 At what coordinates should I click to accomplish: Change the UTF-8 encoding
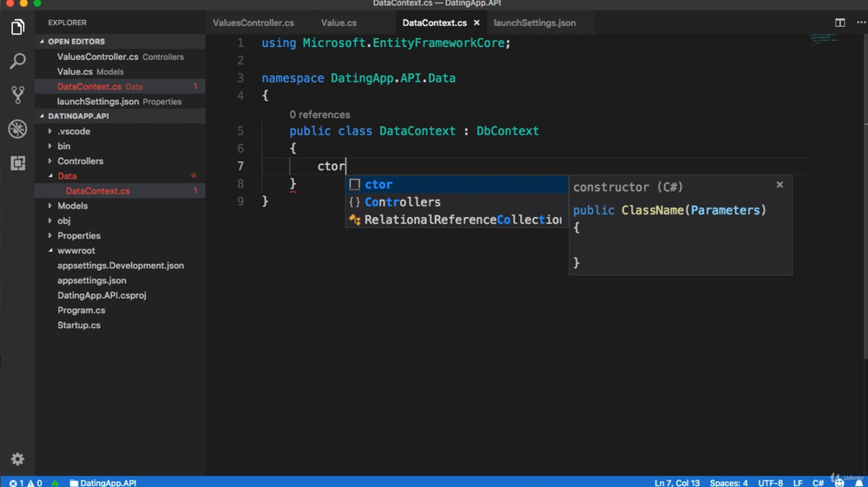point(770,483)
